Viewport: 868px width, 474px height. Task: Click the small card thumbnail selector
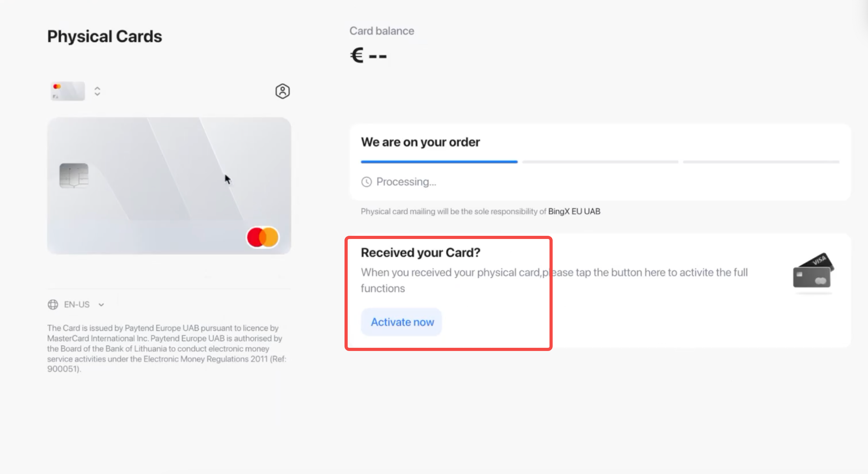tap(68, 91)
